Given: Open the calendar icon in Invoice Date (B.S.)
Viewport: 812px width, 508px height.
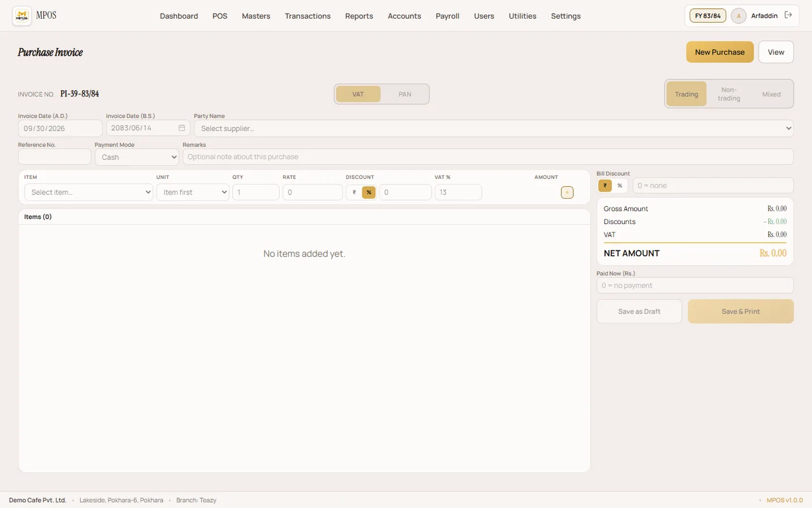Looking at the screenshot, I should tap(182, 128).
